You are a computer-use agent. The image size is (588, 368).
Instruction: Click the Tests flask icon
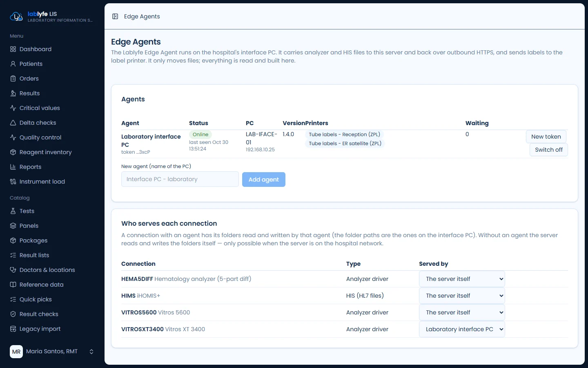(13, 211)
